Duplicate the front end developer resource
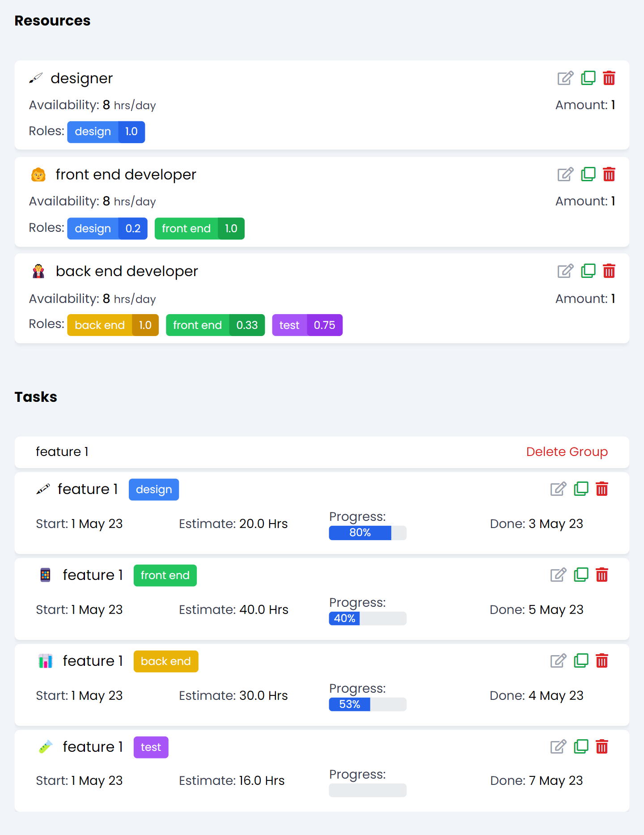The image size is (644, 835). pos(588,174)
